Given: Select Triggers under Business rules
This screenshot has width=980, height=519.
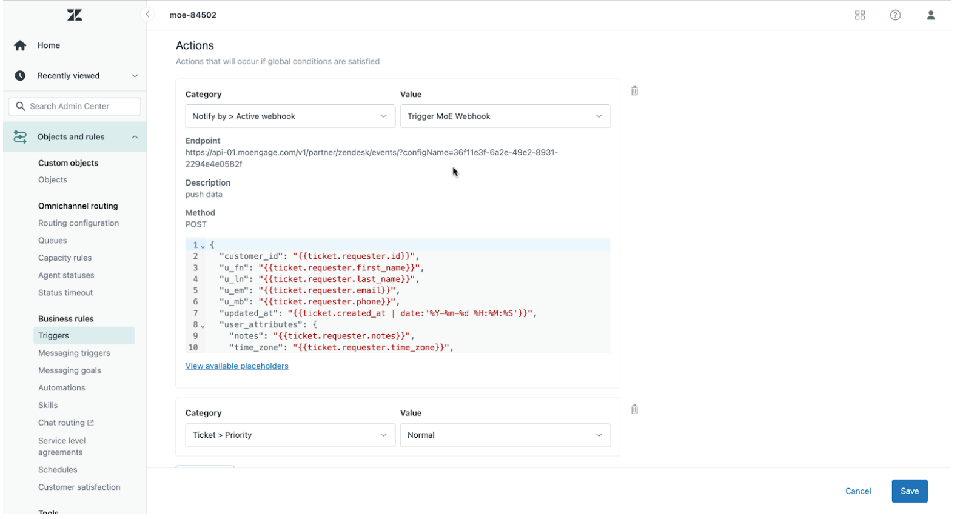Looking at the screenshot, I should [x=84, y=336].
